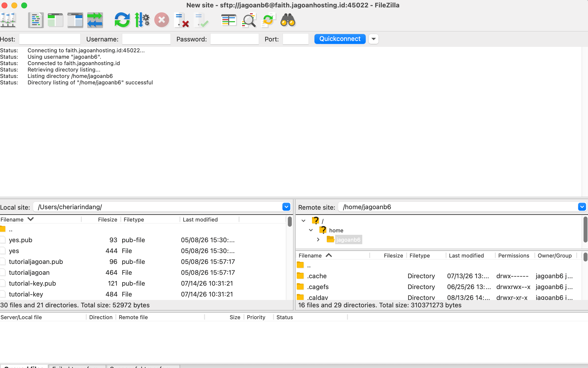Open directory listing filters icon
This screenshot has height=368, width=588.
[x=229, y=20]
